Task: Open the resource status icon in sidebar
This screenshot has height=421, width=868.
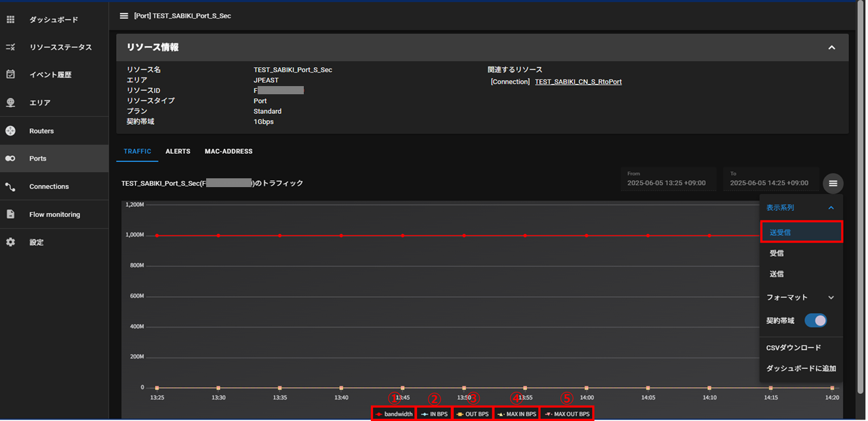Action: coord(10,47)
